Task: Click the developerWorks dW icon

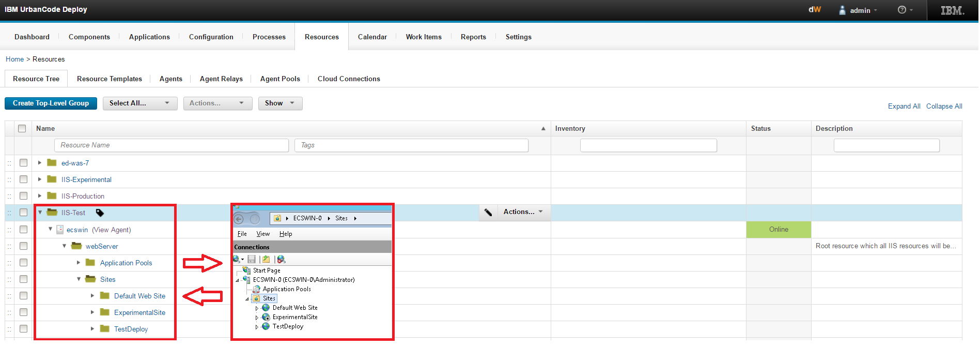Action: [815, 10]
